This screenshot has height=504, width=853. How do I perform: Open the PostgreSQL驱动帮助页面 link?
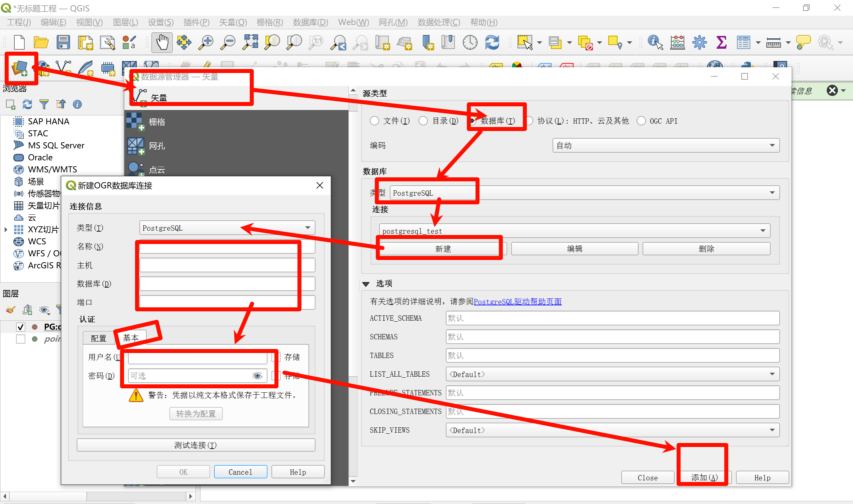pos(518,301)
